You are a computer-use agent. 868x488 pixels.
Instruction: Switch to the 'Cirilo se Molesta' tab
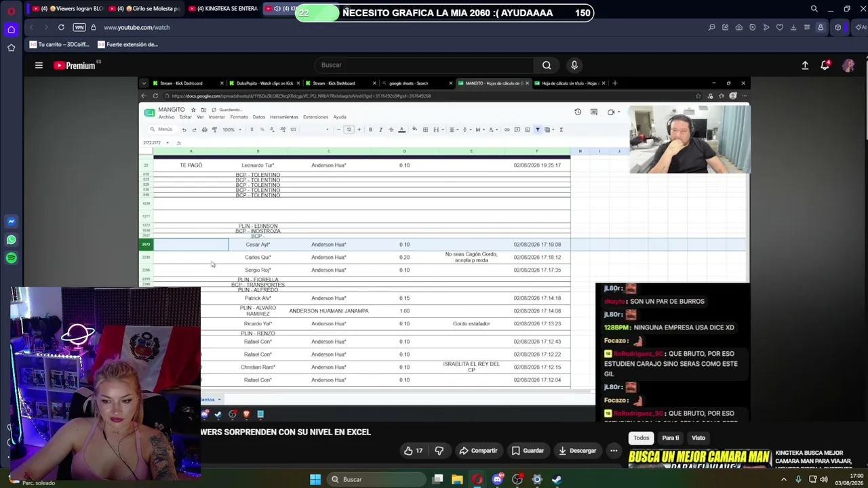point(146,9)
